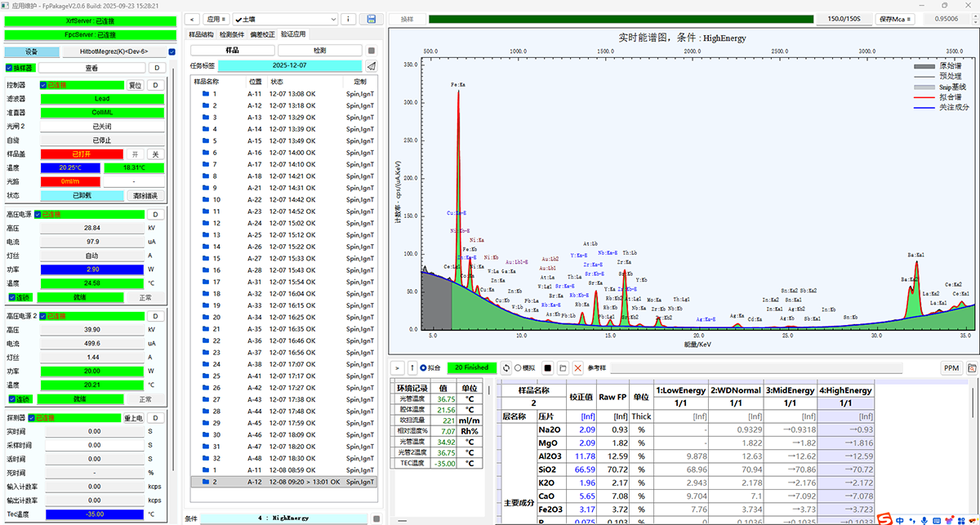Image resolution: width=980 pixels, height=525 pixels.
Task: Toggle the 换样器 checkbox
Action: pyautogui.click(x=9, y=68)
